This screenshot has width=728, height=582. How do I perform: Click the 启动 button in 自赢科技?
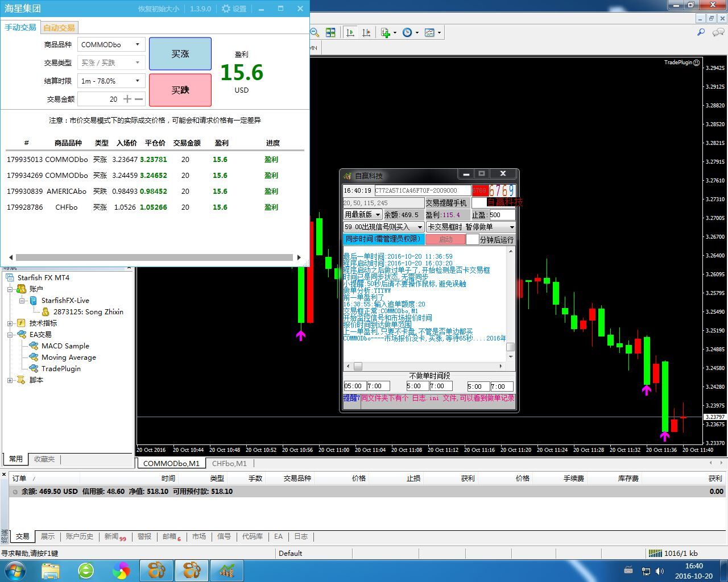tap(445, 239)
